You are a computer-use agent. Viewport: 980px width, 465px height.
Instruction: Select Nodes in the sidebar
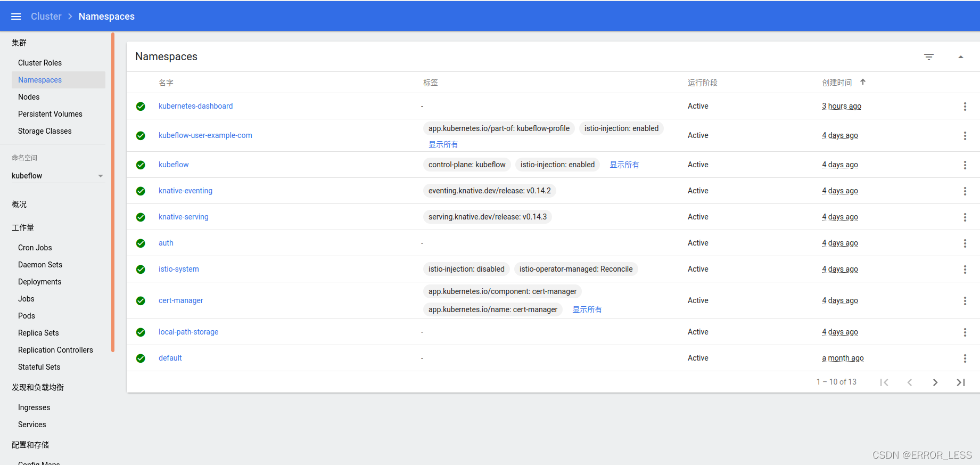coord(29,97)
